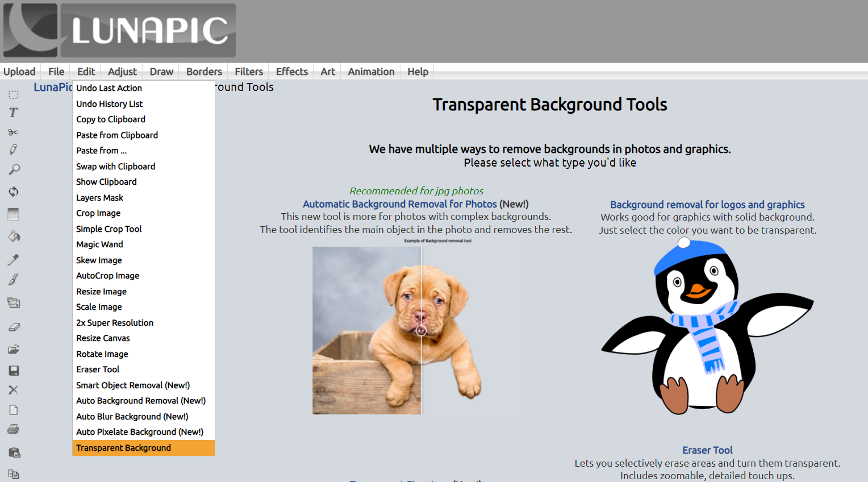Viewport: 868px width, 482px height.
Task: Click the open folder icon
Action: pos(14,349)
